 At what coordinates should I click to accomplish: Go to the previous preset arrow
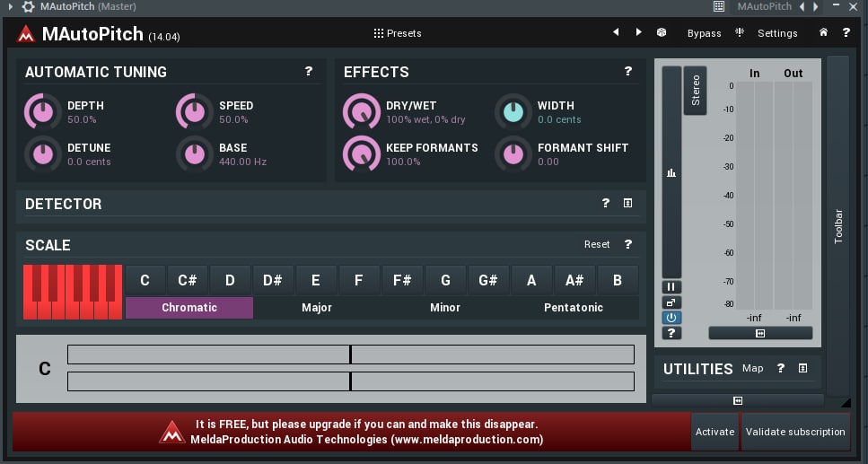[616, 32]
